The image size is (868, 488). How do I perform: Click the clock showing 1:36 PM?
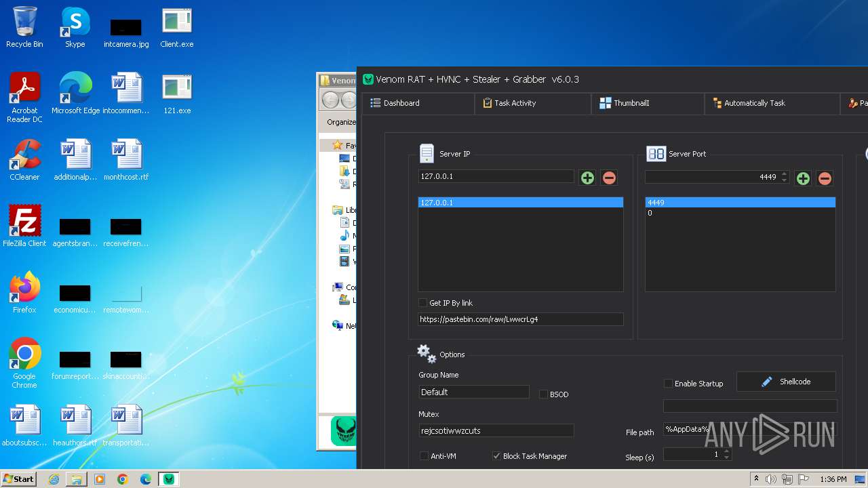(833, 479)
